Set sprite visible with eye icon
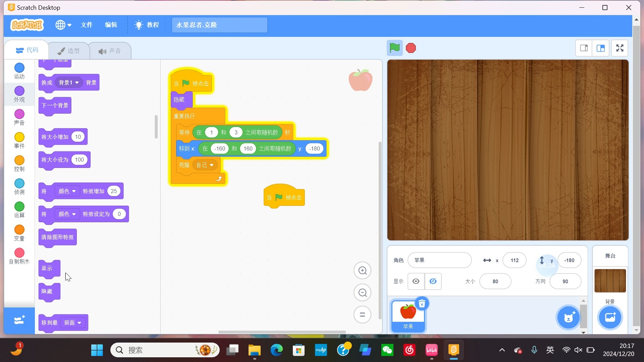The height and width of the screenshot is (362, 644). click(416, 281)
